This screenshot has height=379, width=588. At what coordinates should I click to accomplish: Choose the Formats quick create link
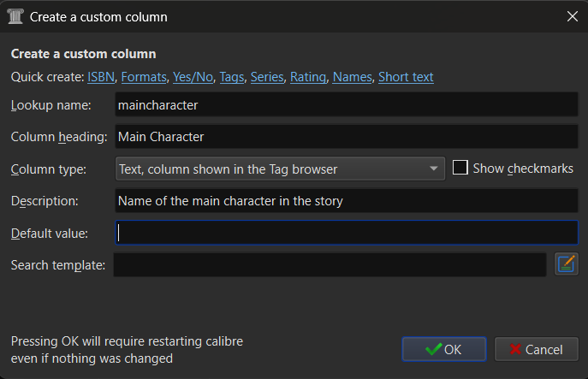coord(144,77)
